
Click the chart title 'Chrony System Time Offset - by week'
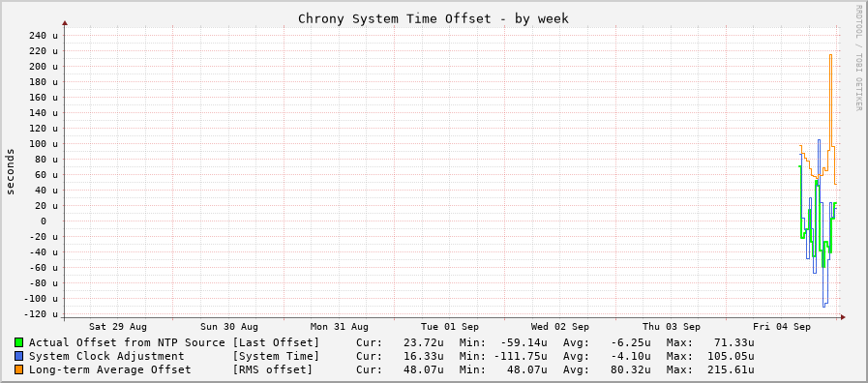coord(434,18)
